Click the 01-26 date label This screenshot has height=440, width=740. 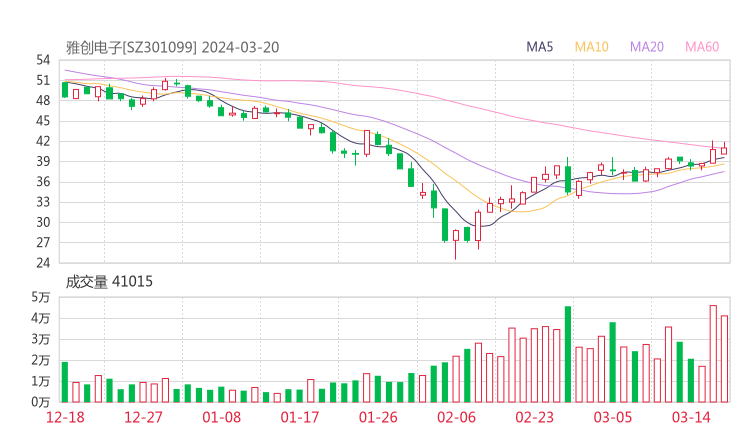tap(378, 417)
